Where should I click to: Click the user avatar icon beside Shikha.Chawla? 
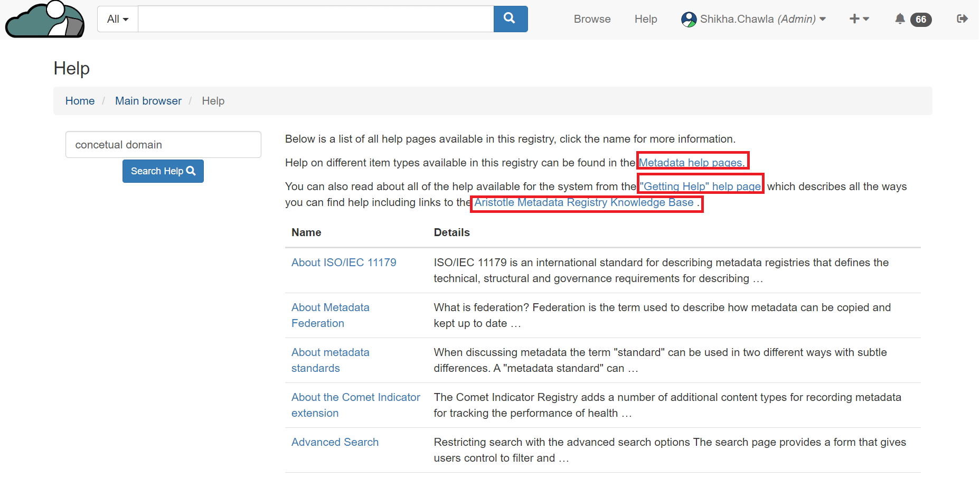tap(689, 20)
